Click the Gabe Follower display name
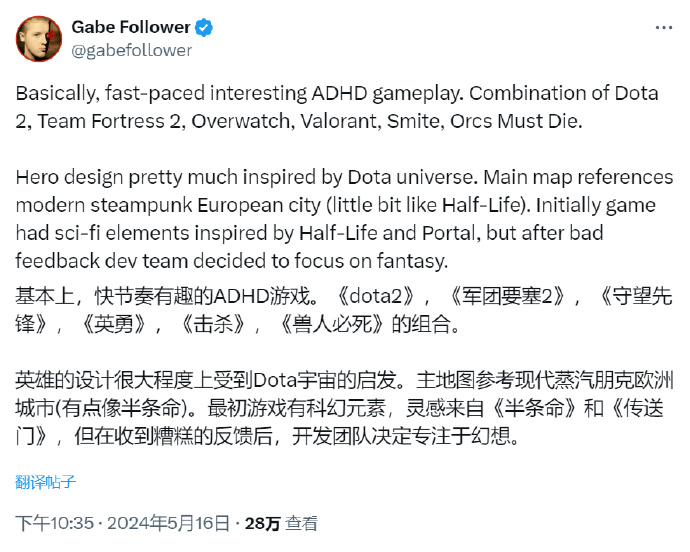Screen dimensions: 690x552 click(128, 27)
